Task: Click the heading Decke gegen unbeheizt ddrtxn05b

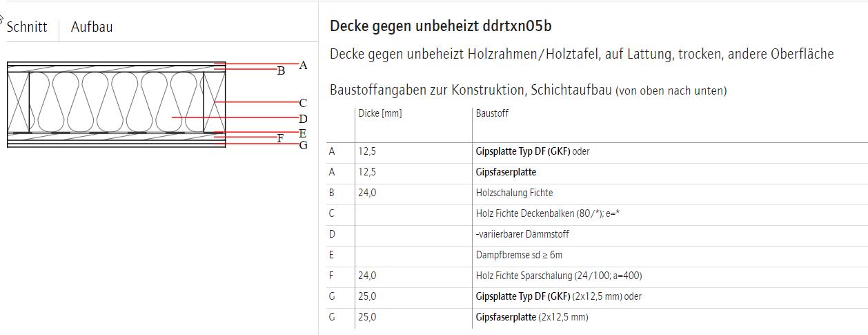Action: tap(441, 26)
